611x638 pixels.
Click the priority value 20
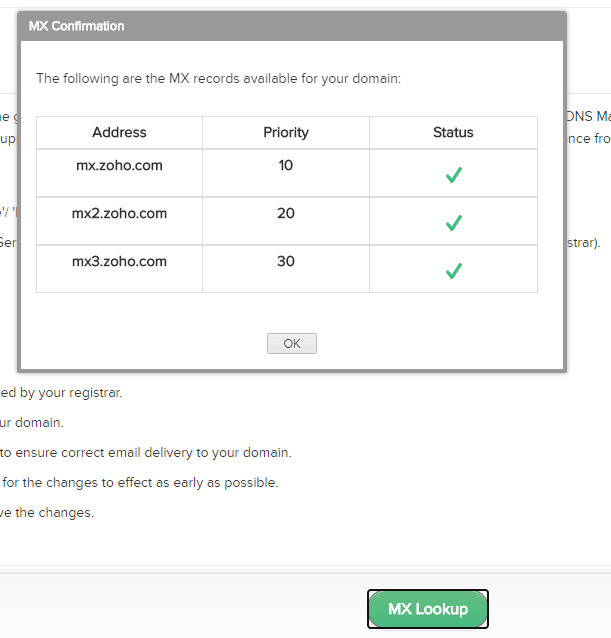286,213
